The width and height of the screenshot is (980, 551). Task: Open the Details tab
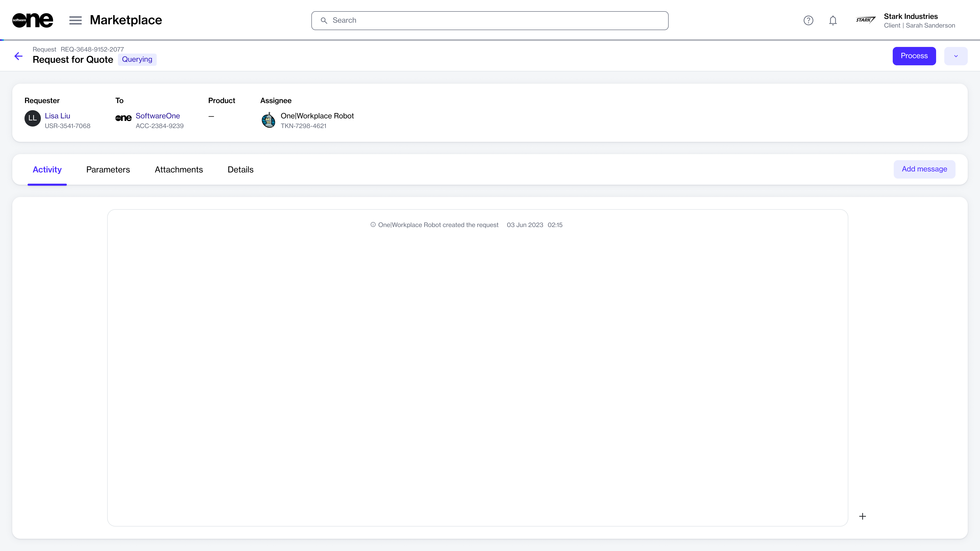click(240, 170)
